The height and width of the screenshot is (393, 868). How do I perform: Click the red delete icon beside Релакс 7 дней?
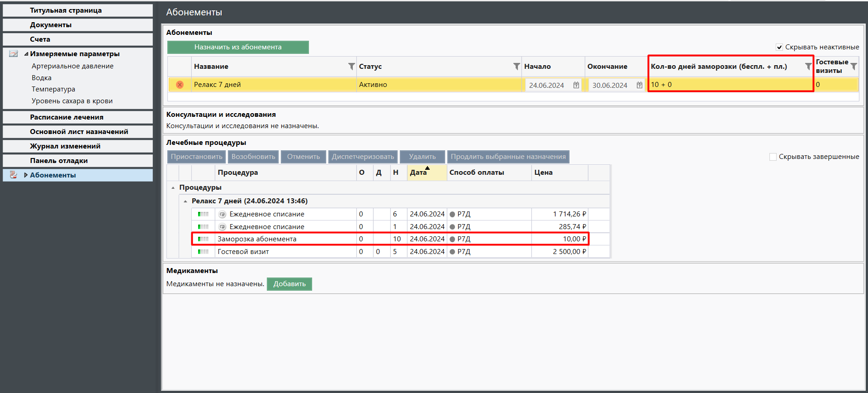[180, 85]
